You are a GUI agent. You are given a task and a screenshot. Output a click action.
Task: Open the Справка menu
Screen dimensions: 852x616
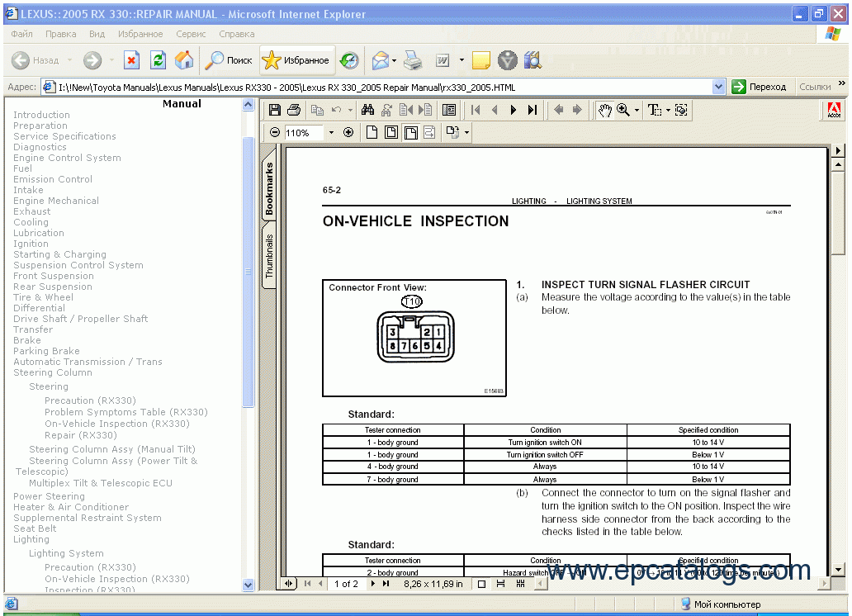click(236, 34)
